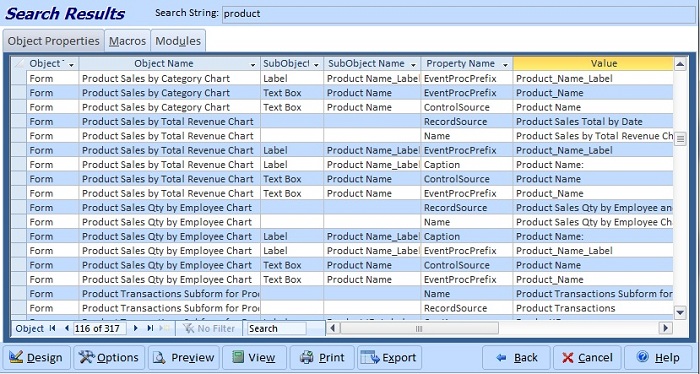Click the Export button

click(x=389, y=357)
